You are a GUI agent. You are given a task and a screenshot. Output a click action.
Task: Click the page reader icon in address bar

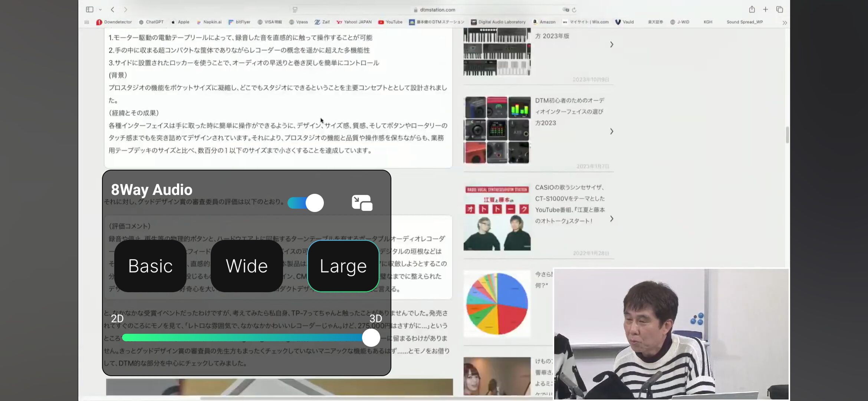(295, 10)
